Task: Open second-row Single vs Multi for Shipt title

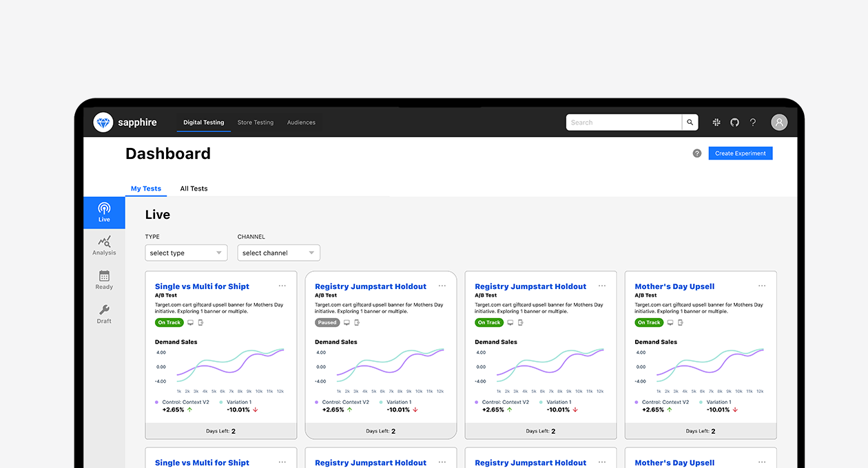Action: 202,462
